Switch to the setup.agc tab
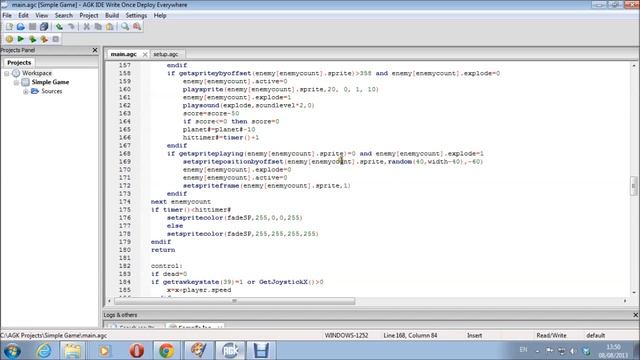 [x=166, y=54]
